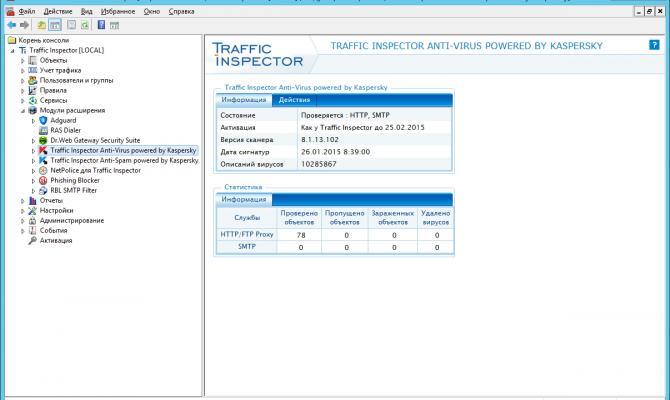Open the Вид menu
This screenshot has height=400, width=670.
pyautogui.click(x=86, y=12)
